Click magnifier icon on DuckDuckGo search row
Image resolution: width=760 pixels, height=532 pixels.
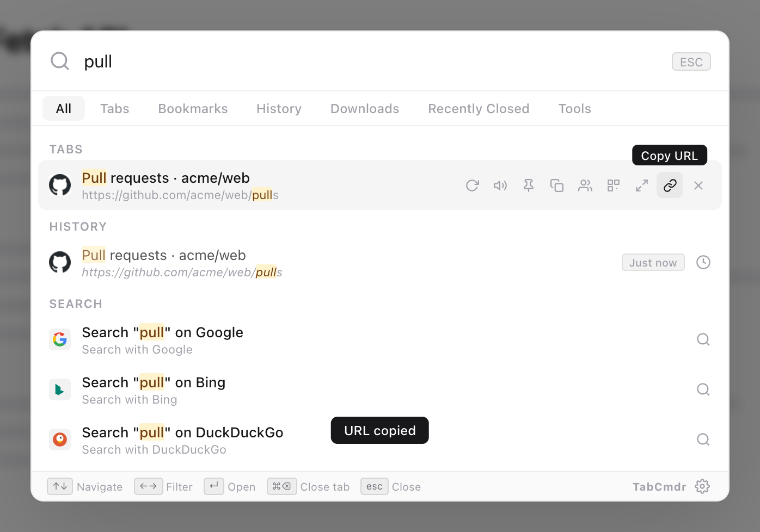click(x=703, y=440)
